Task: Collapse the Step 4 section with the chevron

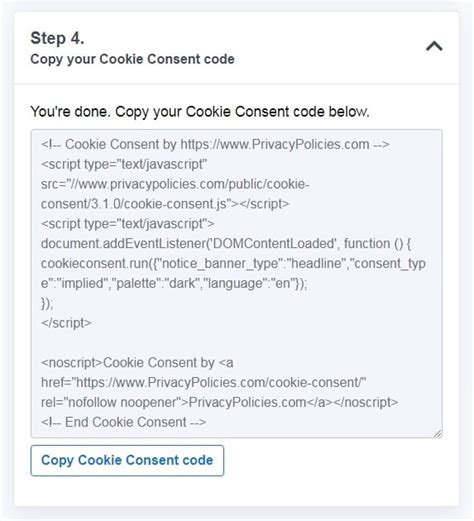Action: [x=434, y=46]
